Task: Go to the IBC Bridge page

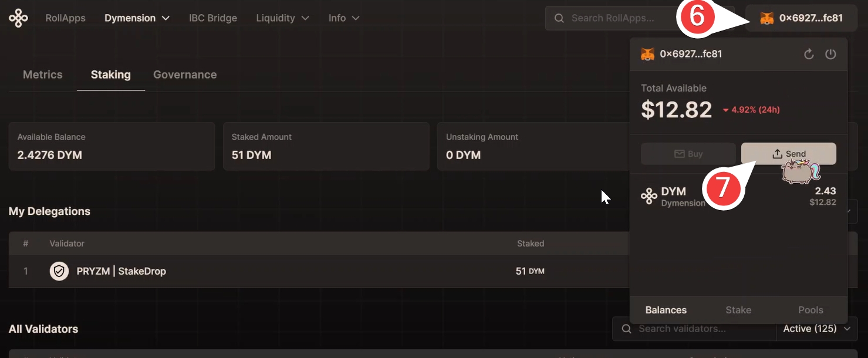Action: coord(213,18)
